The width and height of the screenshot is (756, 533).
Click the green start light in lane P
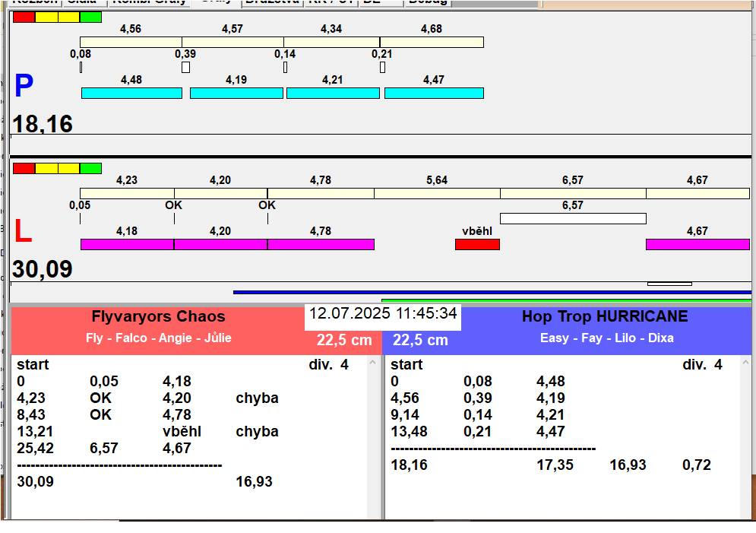pos(90,17)
